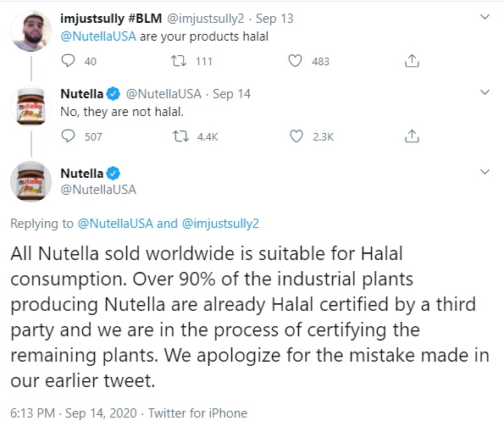Like imjustsully's tweet with 483 likes

point(295,61)
